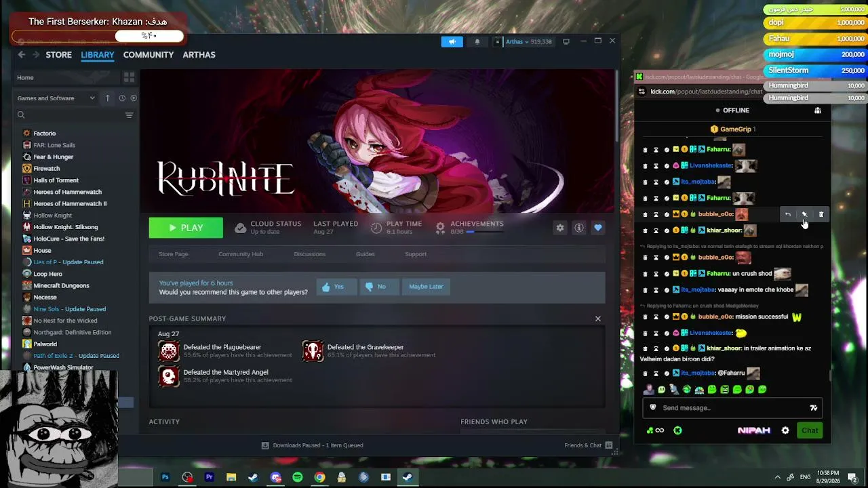
Task: Expand the Games and Software filter dropdown
Action: tap(56, 98)
